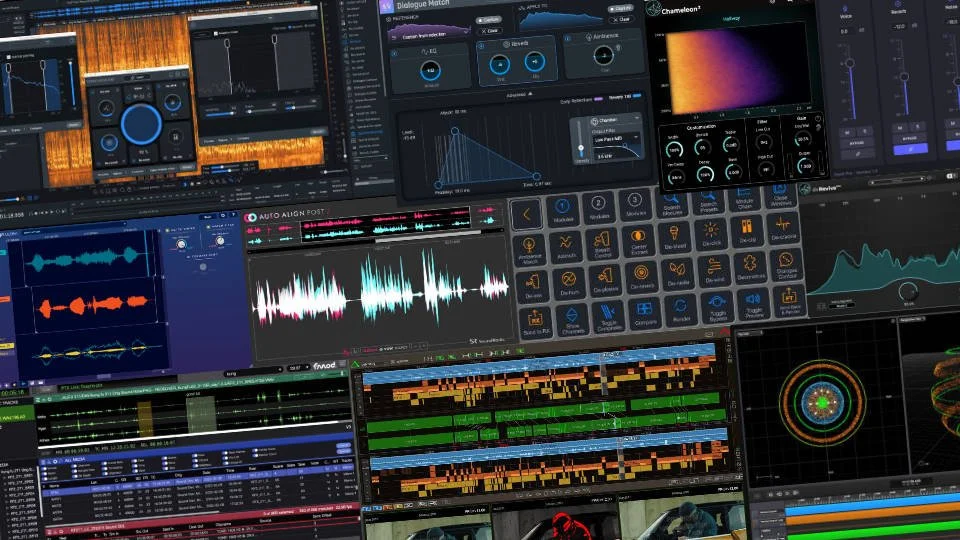Click the Toggle Bypass key

pos(717,306)
